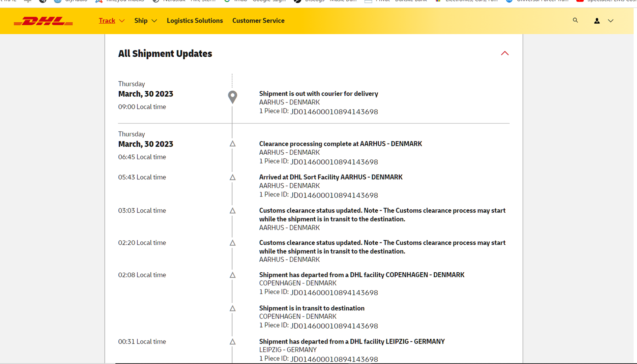Expand the chevron next to Track
Screen dimensions: 637x364
(x=122, y=21)
